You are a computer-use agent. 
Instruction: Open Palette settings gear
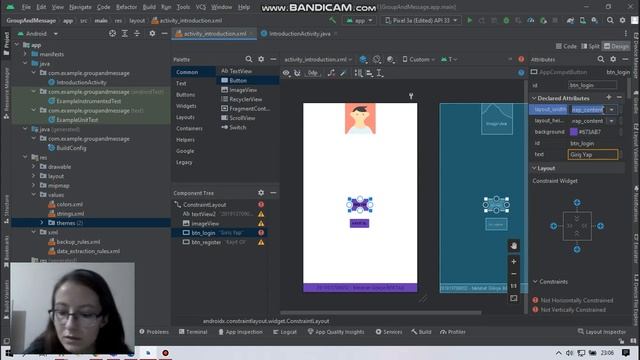click(261, 60)
